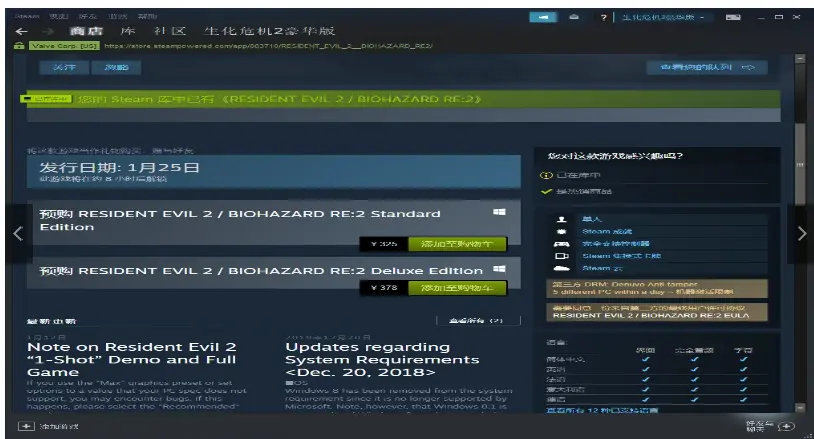Open friends chat plus icon at bottom right

point(786,426)
